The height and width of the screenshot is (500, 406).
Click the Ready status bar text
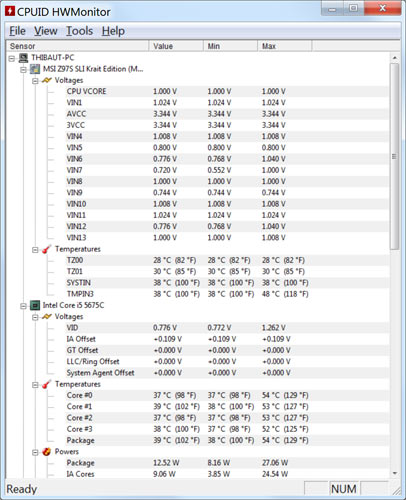[x=22, y=489]
